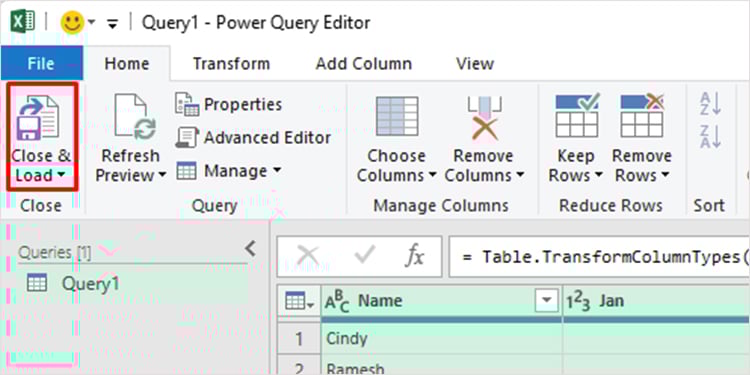
Task: Switch to the Transform tab
Action: tap(231, 64)
